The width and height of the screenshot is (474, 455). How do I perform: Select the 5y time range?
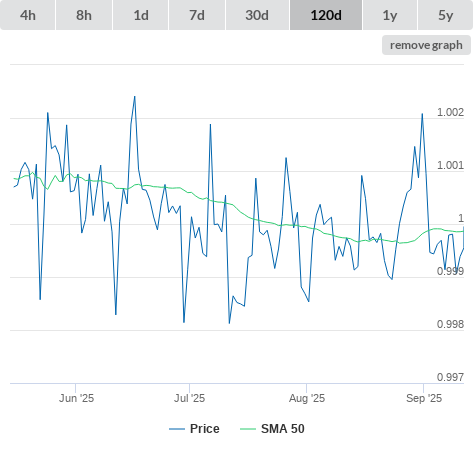(x=445, y=15)
